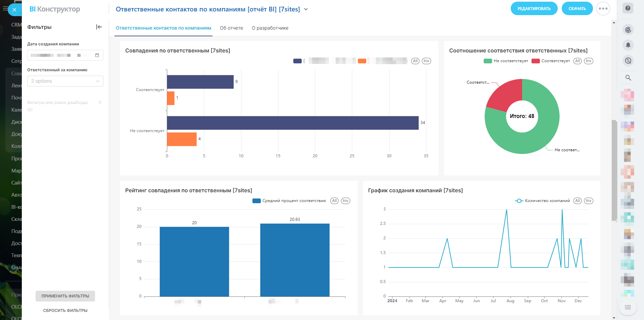
Task: Open the hamburger list button at bottom right
Action: (628, 307)
